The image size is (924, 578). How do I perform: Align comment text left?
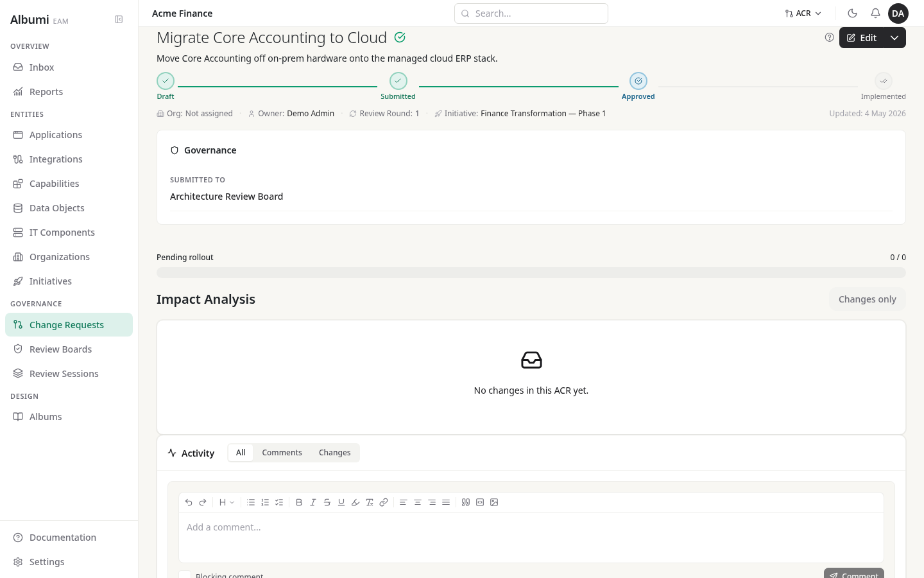(404, 502)
